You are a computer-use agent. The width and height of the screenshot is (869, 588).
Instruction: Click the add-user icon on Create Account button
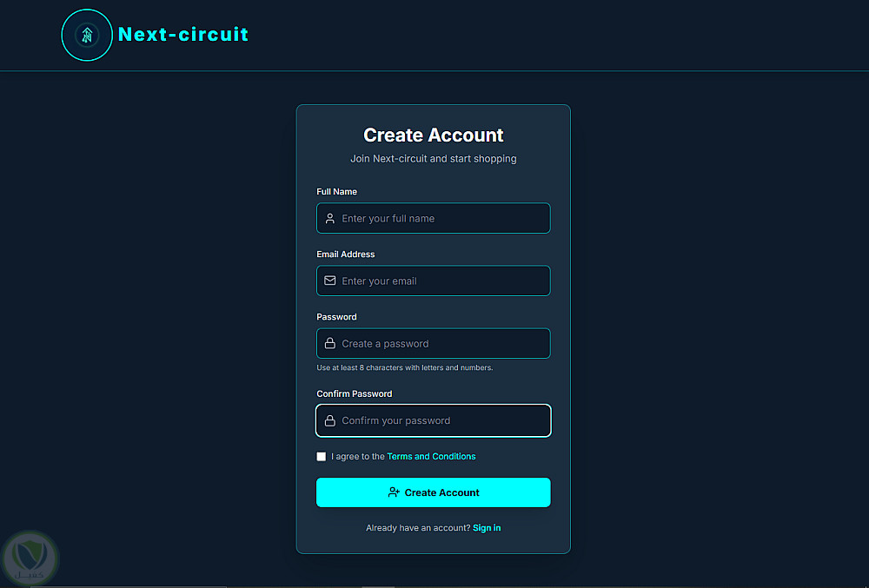394,492
